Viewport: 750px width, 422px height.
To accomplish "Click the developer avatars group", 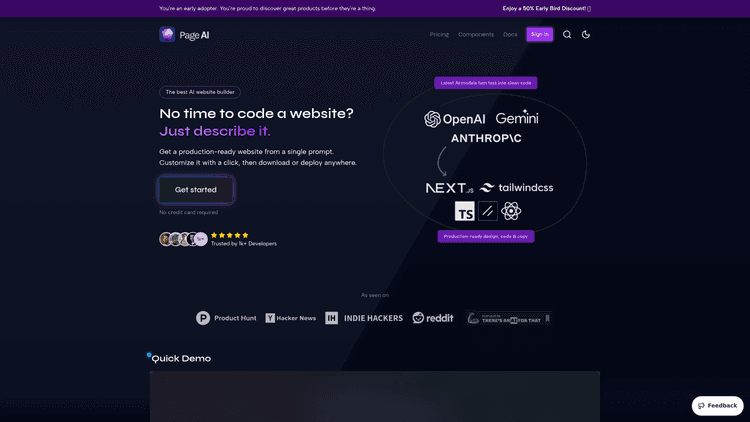I will tap(183, 239).
